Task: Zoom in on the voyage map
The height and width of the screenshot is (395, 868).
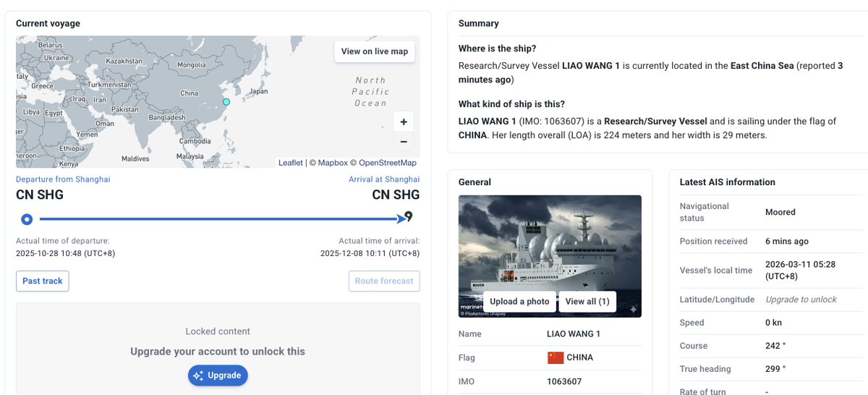Action: pos(404,122)
